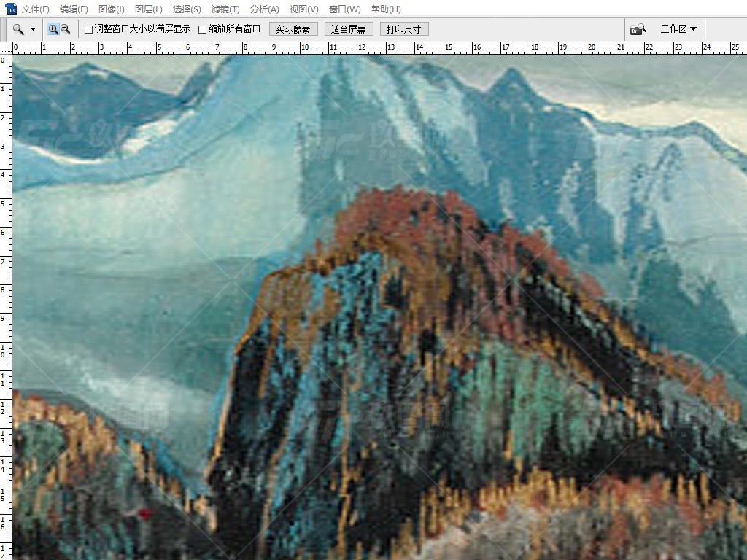747x560 pixels.
Task: Click the 打印尺寸 button
Action: pos(404,29)
